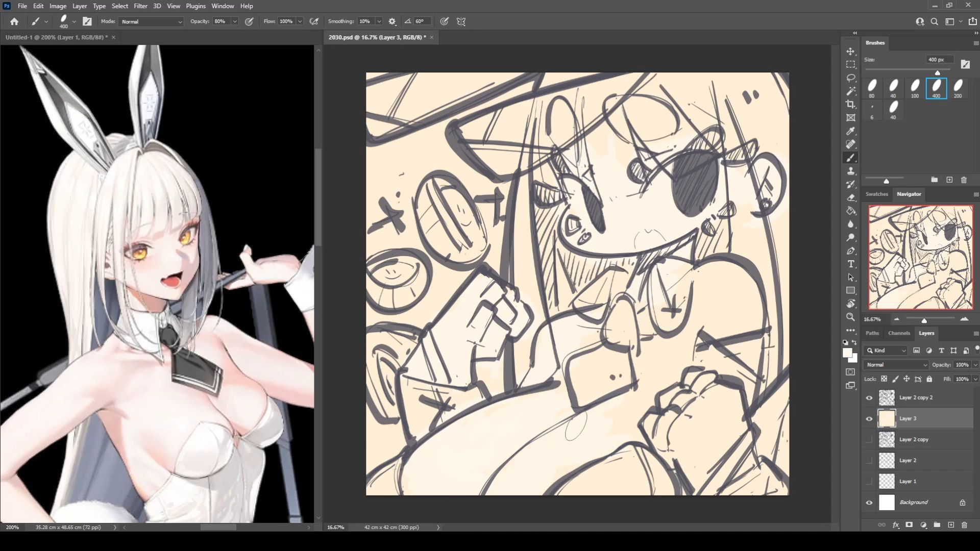
Task: Select the Horizontal Type tool
Action: [x=850, y=264]
